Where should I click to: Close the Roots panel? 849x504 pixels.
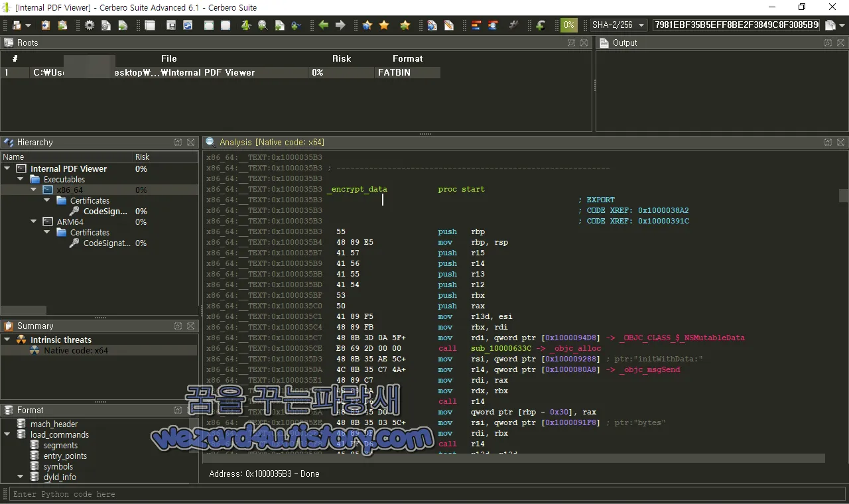tap(584, 42)
